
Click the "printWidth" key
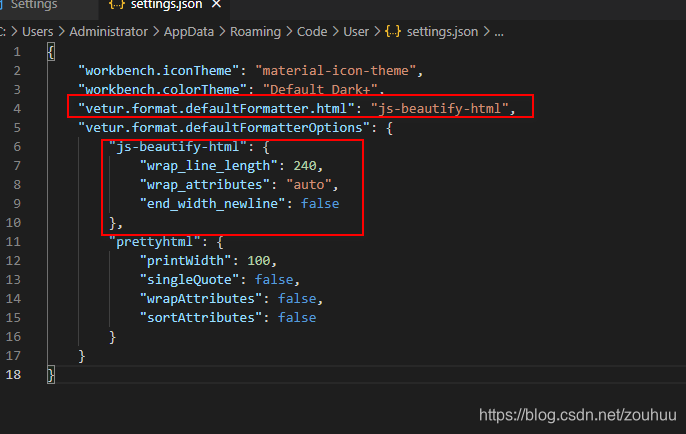pos(186,261)
